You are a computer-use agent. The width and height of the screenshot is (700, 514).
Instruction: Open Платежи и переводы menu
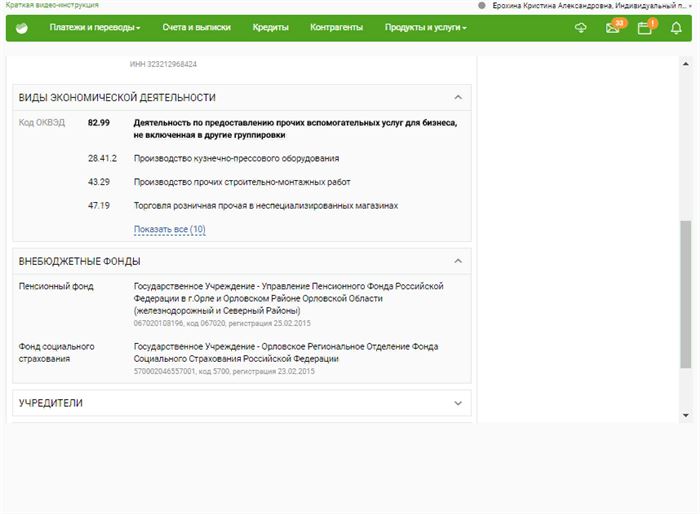point(95,27)
